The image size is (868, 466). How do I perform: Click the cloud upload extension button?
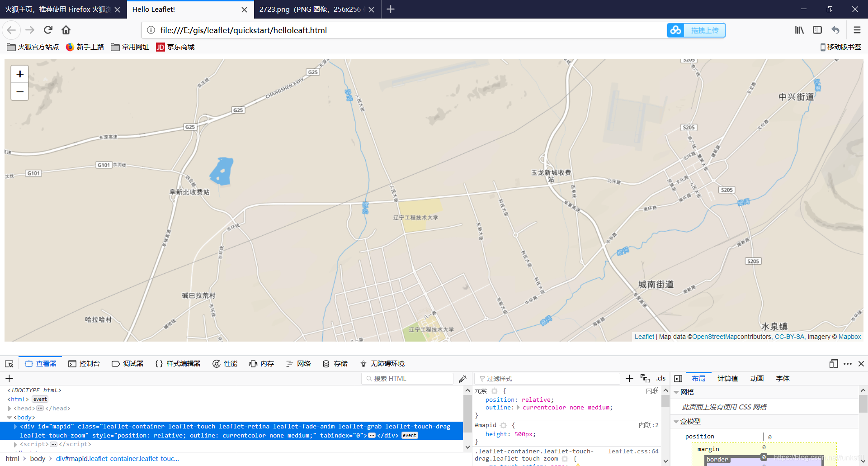[x=696, y=30]
